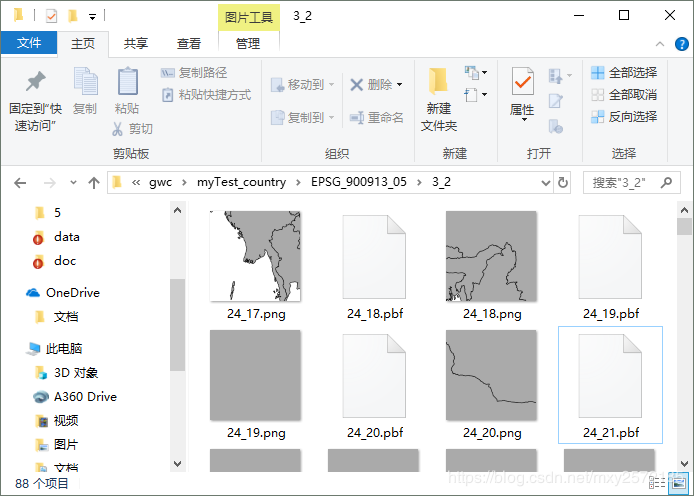Image resolution: width=694 pixels, height=496 pixels.
Task: Go Forward with the right arrow
Action: (x=50, y=183)
